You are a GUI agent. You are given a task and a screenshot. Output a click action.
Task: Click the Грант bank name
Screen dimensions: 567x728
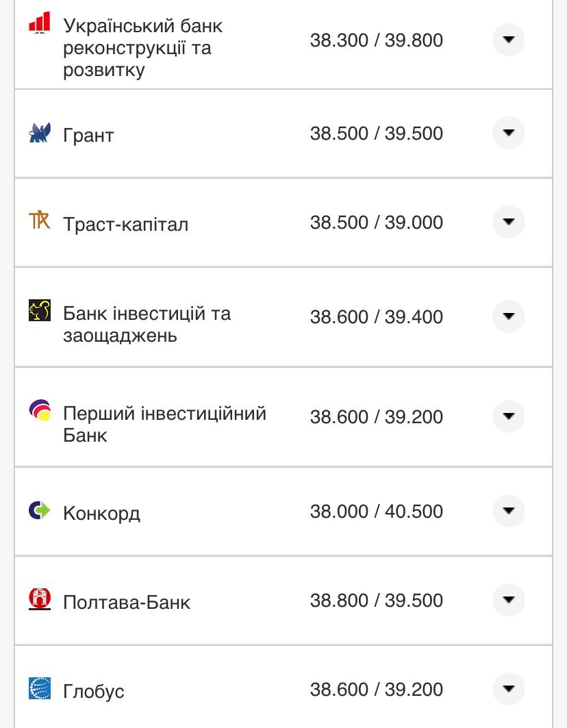point(88,134)
